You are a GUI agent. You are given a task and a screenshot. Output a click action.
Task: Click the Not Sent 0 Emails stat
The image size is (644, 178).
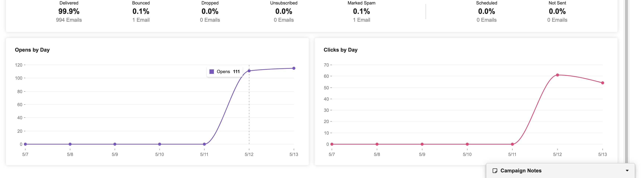pos(557,20)
